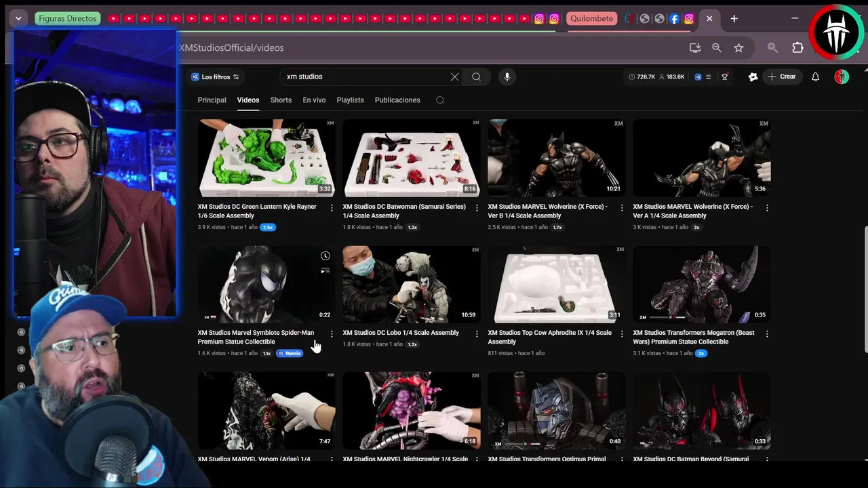The height and width of the screenshot is (488, 868).
Task: Open options menu for Symbiote Spider-Man video
Action: (x=332, y=334)
